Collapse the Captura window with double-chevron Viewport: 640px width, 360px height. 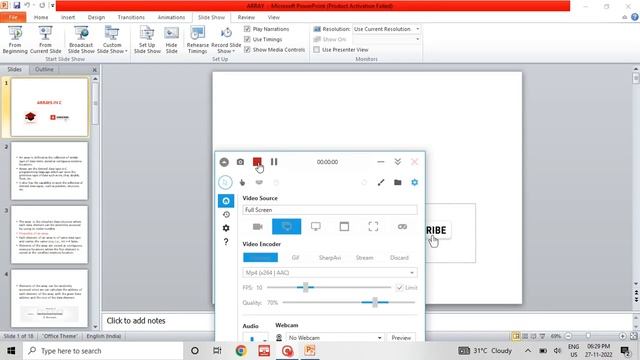pos(398,162)
